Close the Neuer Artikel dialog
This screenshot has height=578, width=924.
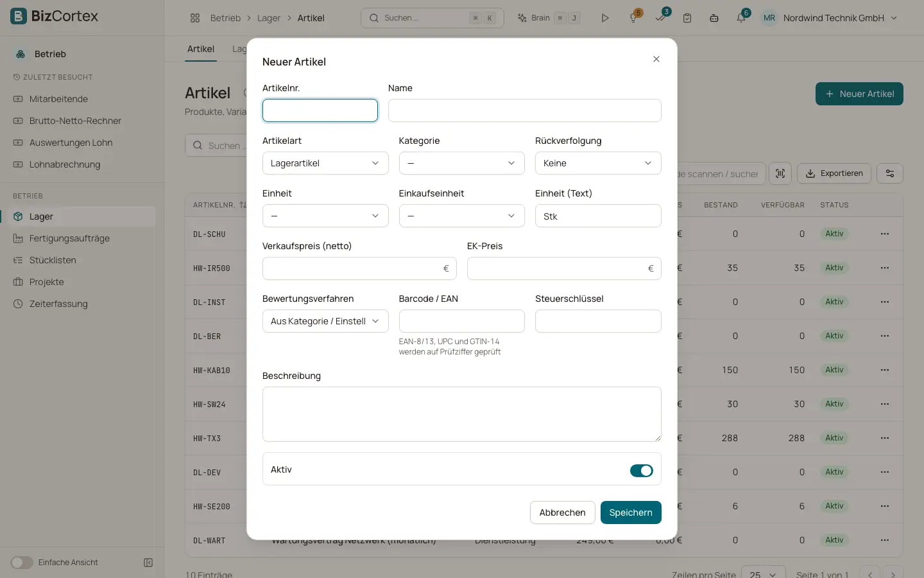pos(656,59)
